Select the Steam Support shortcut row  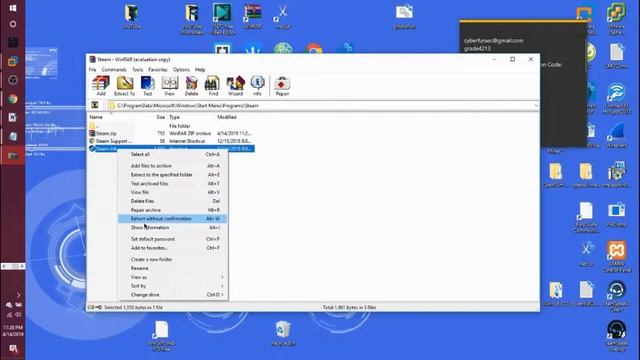[x=171, y=141]
